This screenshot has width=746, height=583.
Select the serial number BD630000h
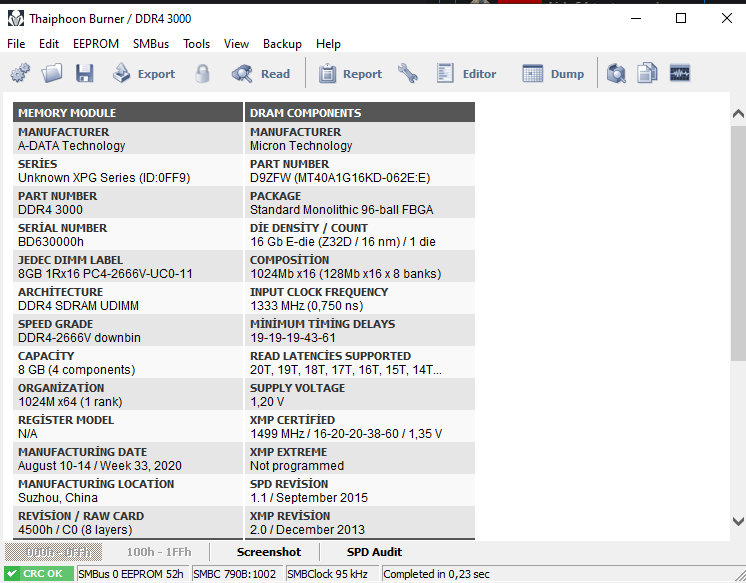click(51, 242)
